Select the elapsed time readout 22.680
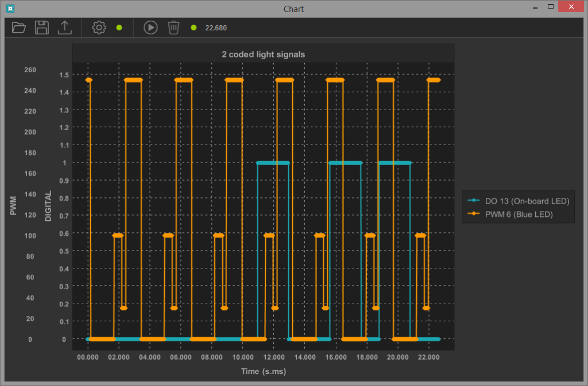 (x=215, y=28)
